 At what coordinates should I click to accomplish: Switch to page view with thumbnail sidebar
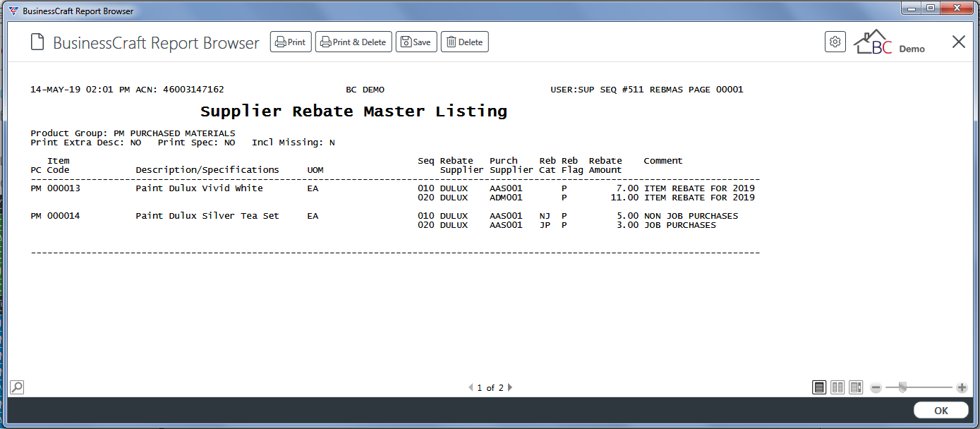[x=857, y=387]
